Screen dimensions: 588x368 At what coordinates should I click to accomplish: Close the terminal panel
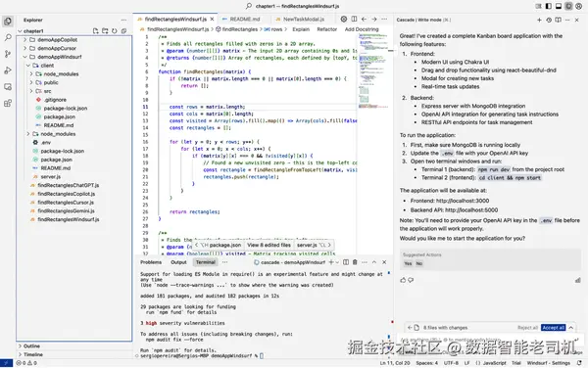tap(384, 262)
